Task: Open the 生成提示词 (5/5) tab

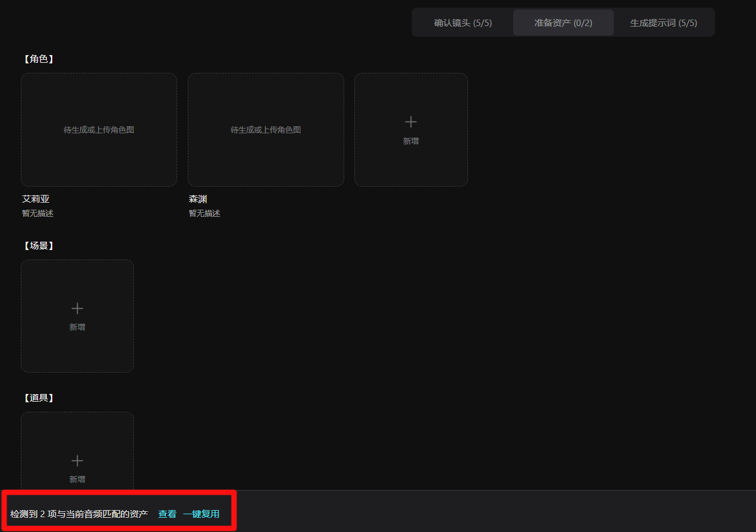Action: point(664,23)
